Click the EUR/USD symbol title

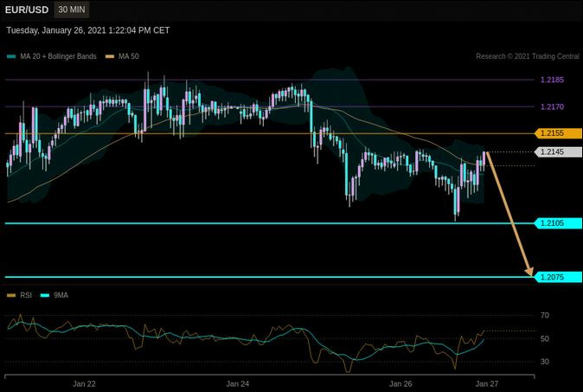27,10
